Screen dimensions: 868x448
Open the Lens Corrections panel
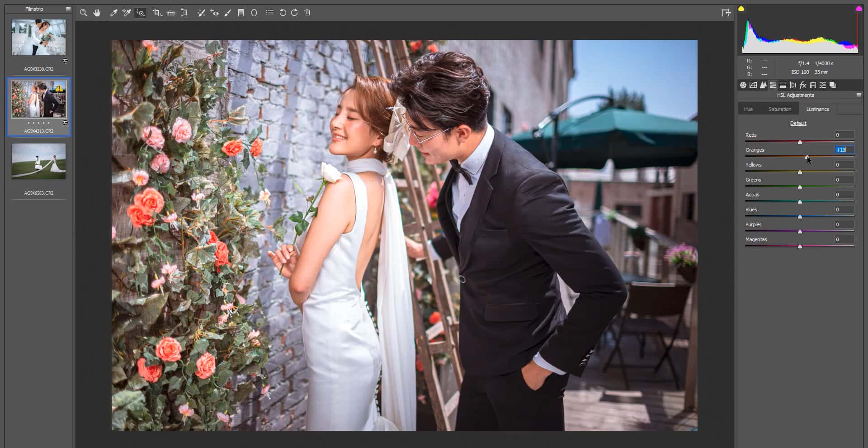792,85
